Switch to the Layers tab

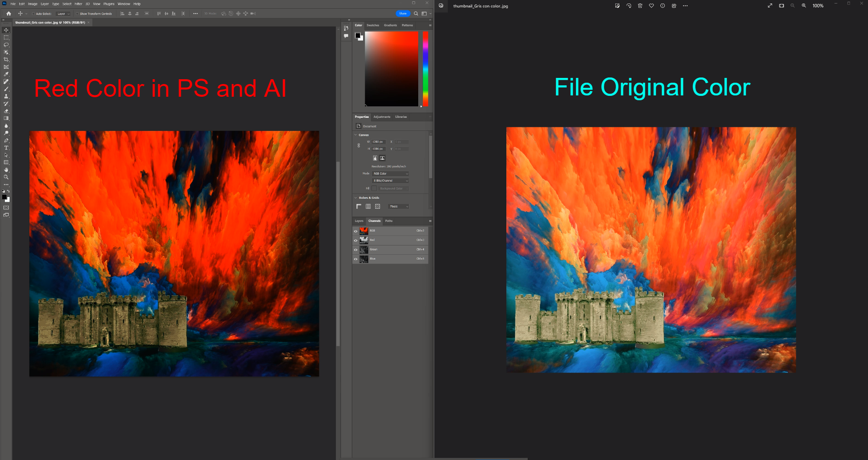click(x=359, y=221)
